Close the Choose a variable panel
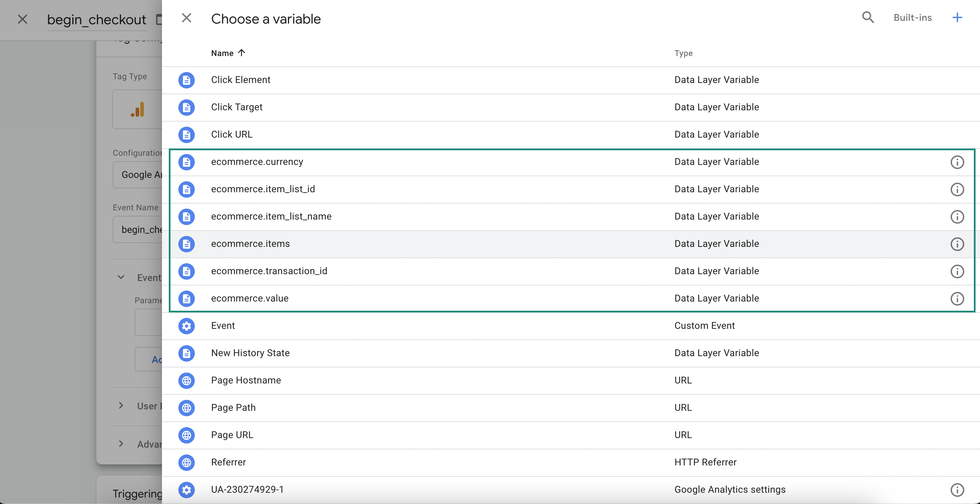This screenshot has height=504, width=980. [x=187, y=18]
